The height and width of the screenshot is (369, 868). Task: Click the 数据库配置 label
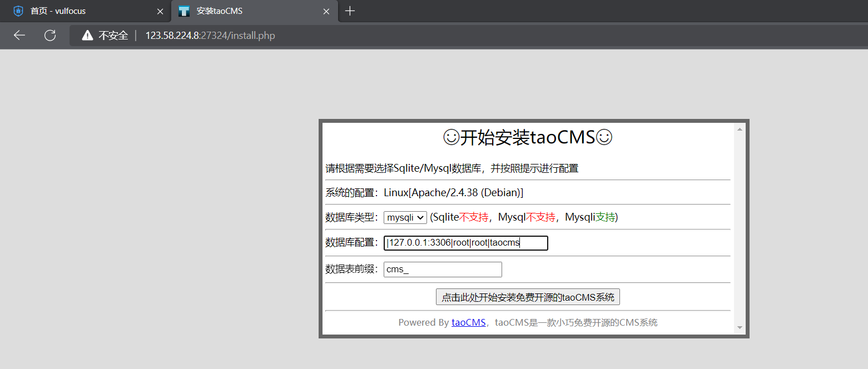[x=353, y=243]
